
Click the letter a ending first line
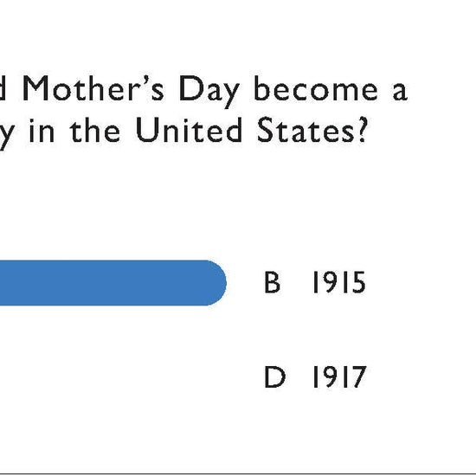pos(400,92)
